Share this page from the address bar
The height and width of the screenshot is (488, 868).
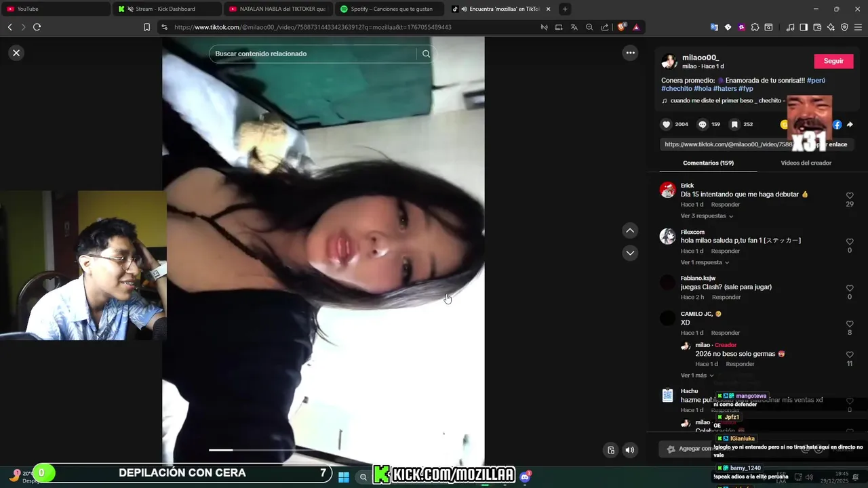tap(605, 27)
